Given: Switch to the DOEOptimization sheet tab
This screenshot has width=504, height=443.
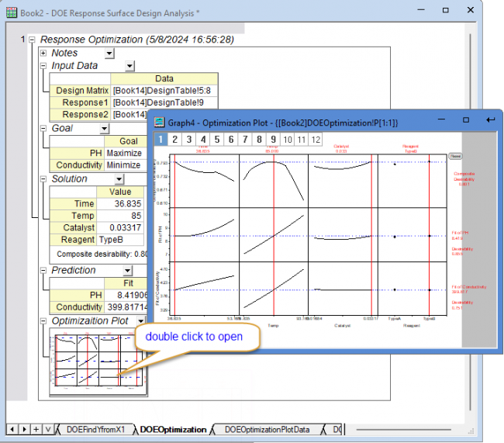Looking at the screenshot, I should 173,430.
